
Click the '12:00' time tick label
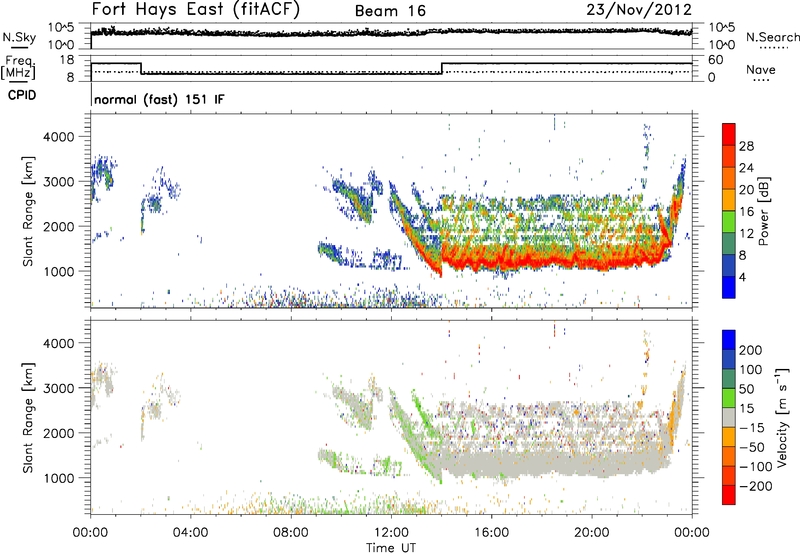[x=391, y=533]
